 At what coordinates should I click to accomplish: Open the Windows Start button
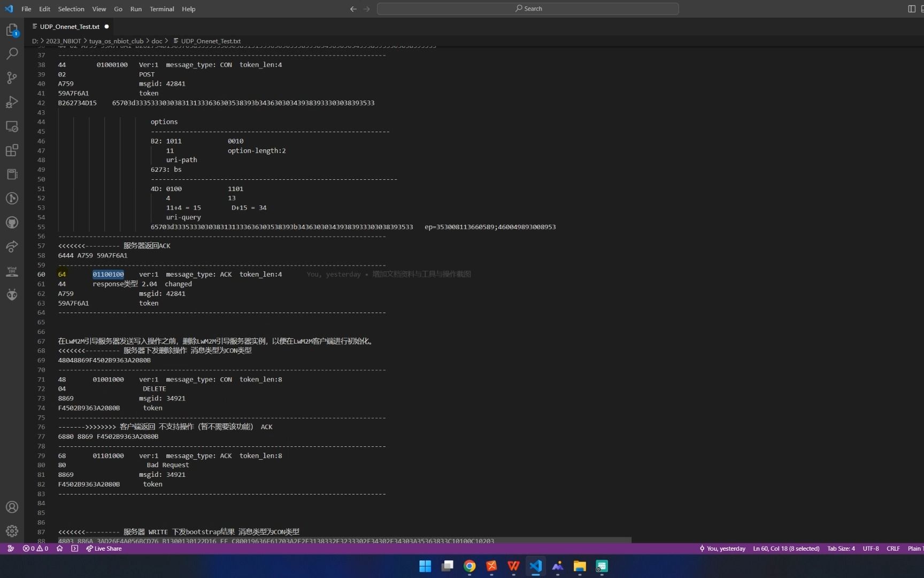point(425,566)
